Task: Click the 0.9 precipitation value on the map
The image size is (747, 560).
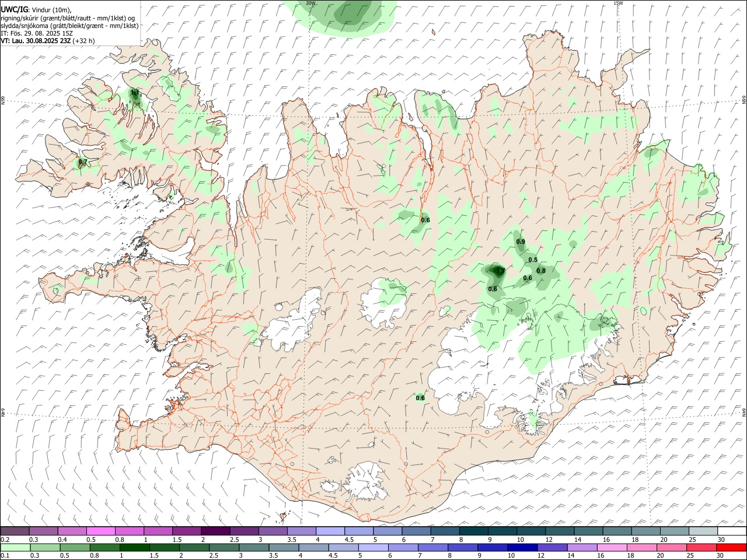Action: (x=521, y=242)
